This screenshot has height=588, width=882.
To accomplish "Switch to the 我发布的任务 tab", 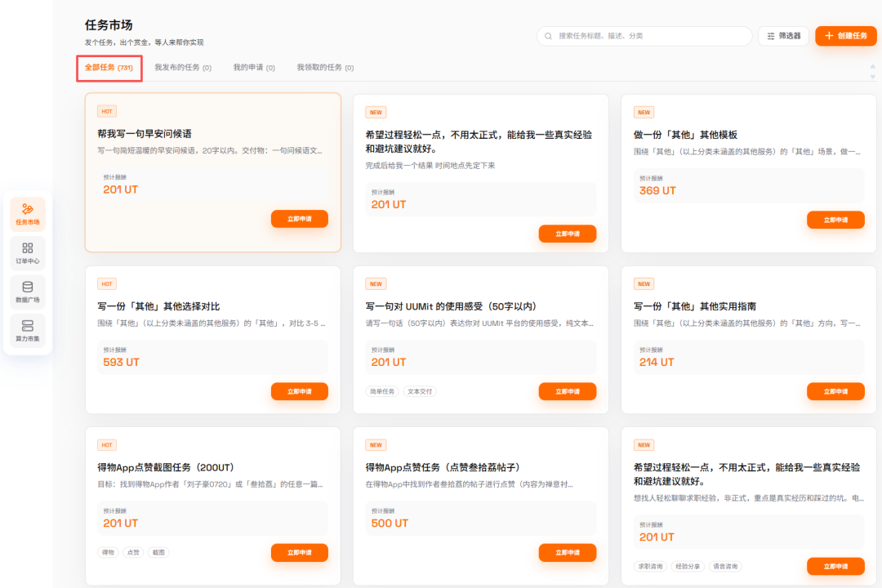I will tap(183, 68).
